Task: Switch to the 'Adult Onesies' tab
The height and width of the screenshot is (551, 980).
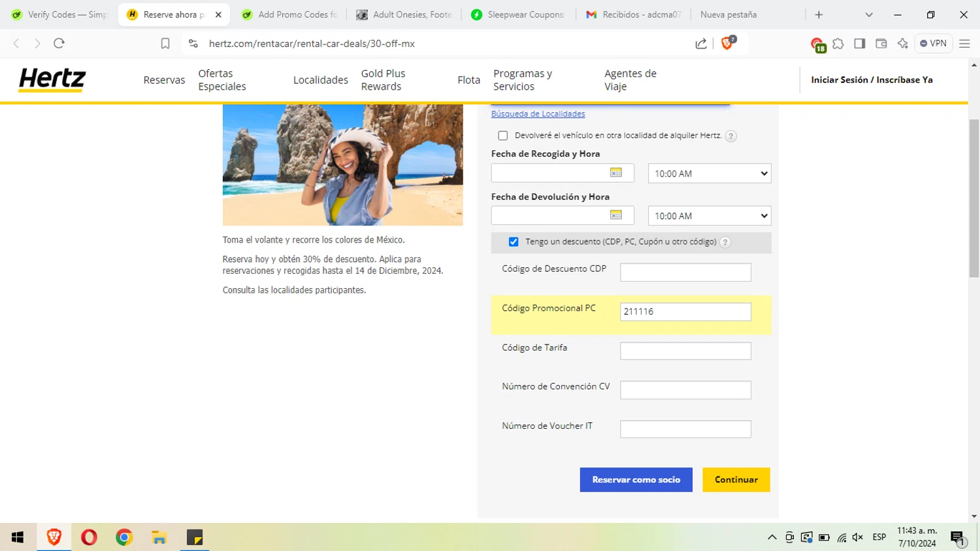Action: [404, 14]
